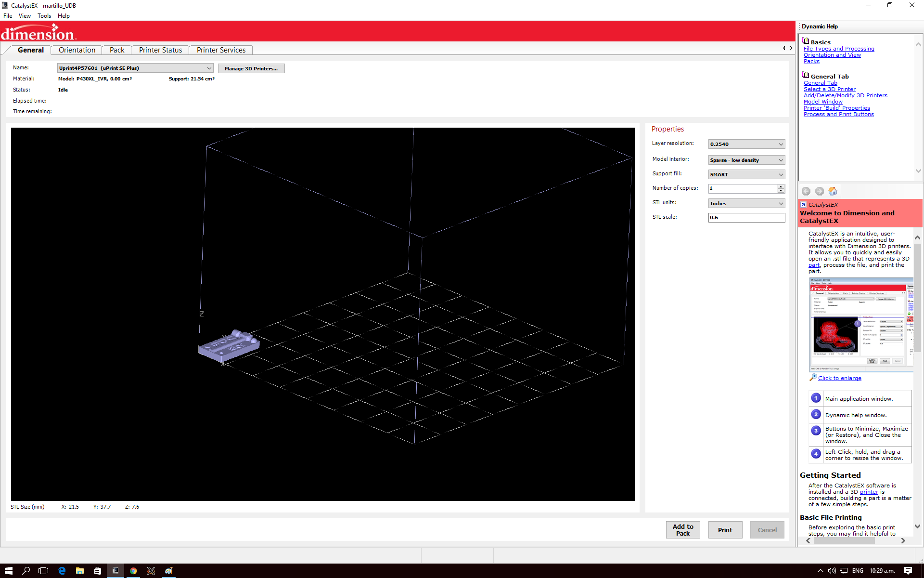924x578 pixels.
Task: Open Orientation and View help link
Action: click(x=832, y=55)
